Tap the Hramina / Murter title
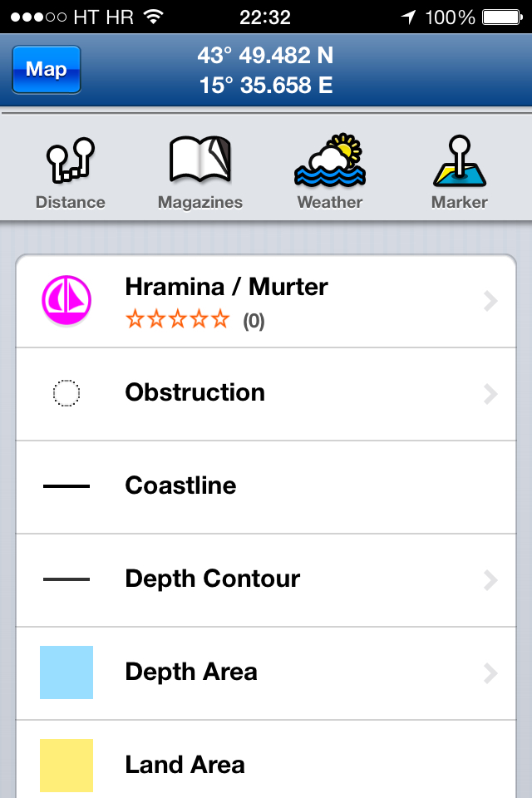Viewport: 532px width, 798px height. 227,287
